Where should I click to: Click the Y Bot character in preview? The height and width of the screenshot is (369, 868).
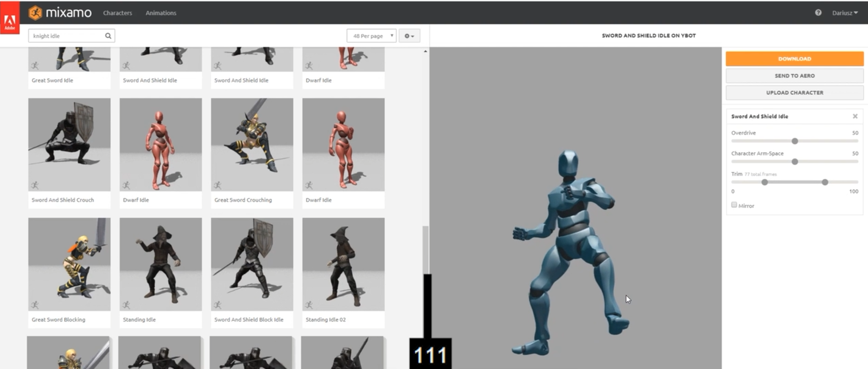point(571,253)
